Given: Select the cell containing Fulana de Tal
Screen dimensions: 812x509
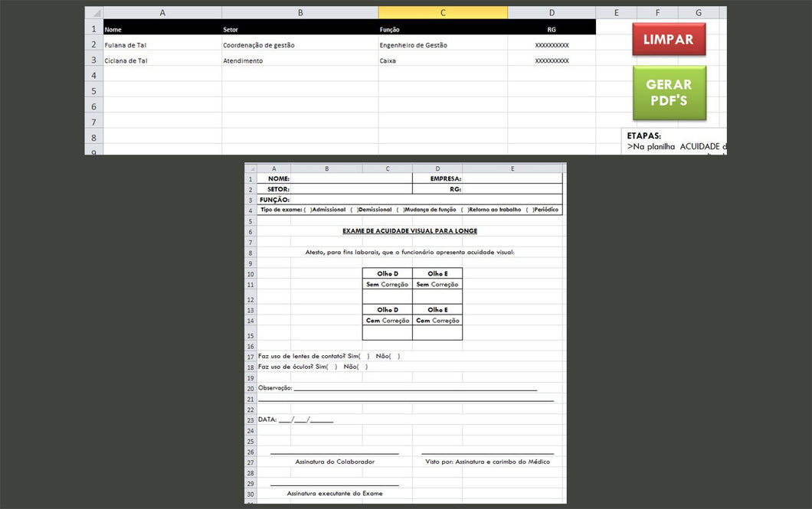Looking at the screenshot, I should coord(162,45).
